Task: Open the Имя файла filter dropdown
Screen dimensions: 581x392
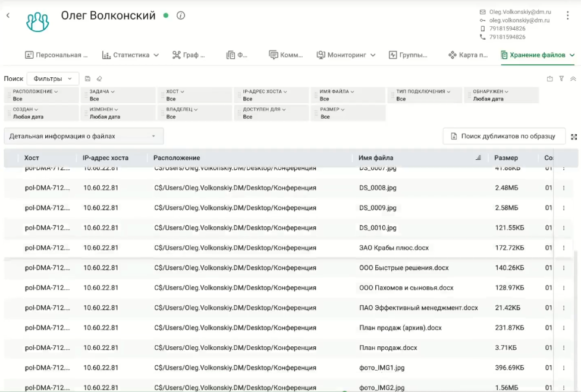Action: tap(348, 95)
